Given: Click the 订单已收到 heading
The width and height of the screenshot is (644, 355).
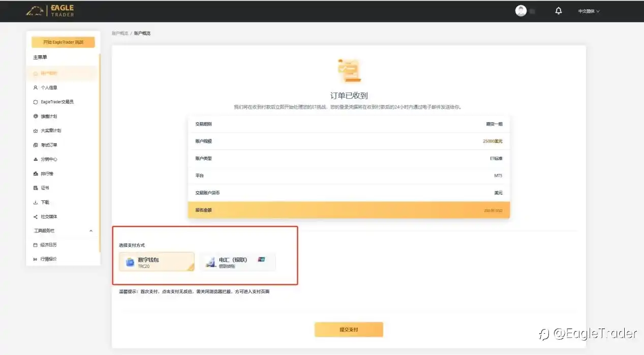Looking at the screenshot, I should [x=349, y=95].
